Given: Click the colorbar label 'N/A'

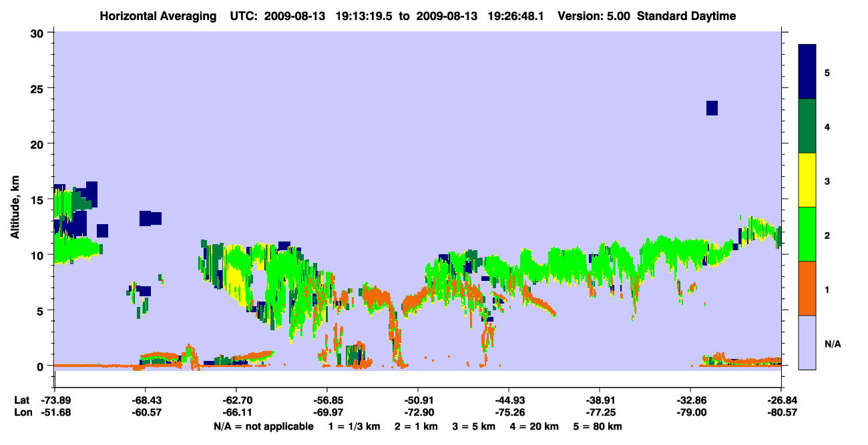Looking at the screenshot, I should coord(832,344).
